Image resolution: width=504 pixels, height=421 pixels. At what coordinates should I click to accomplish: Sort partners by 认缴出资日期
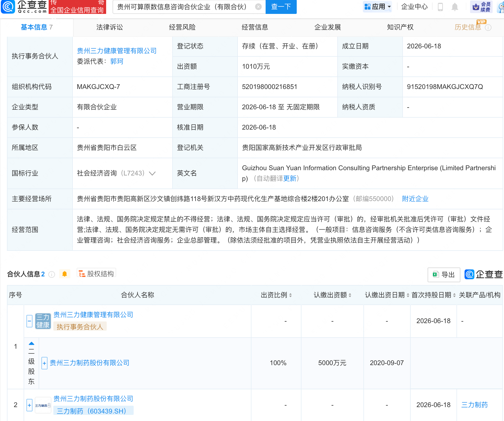click(x=408, y=295)
